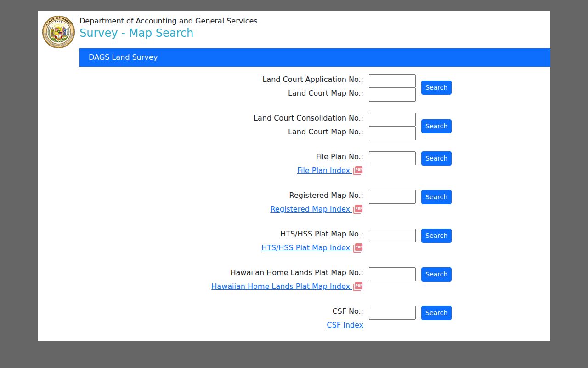Click the Registered Map No. label
This screenshot has height=368, width=588.
(326, 195)
